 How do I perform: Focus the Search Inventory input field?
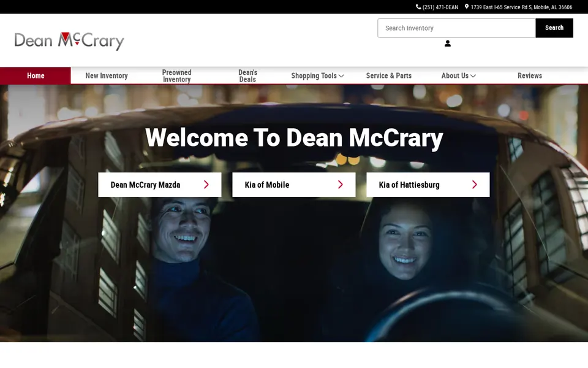click(x=456, y=28)
